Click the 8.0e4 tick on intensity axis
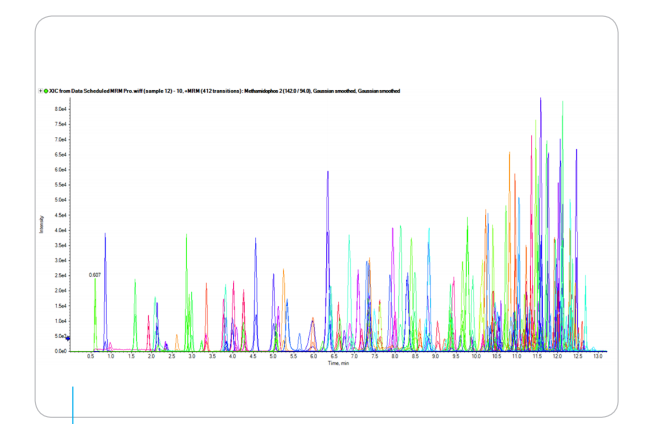This screenshot has height=424, width=659. pos(60,109)
